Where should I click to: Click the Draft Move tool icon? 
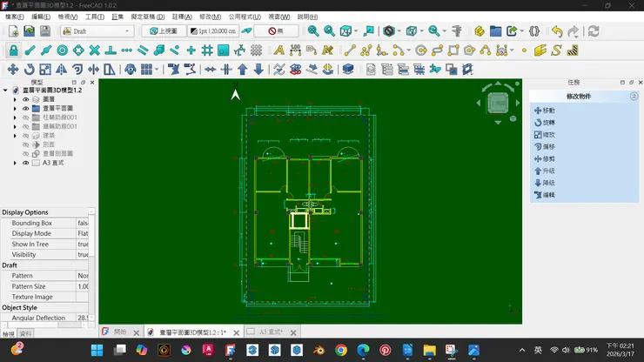point(12,70)
